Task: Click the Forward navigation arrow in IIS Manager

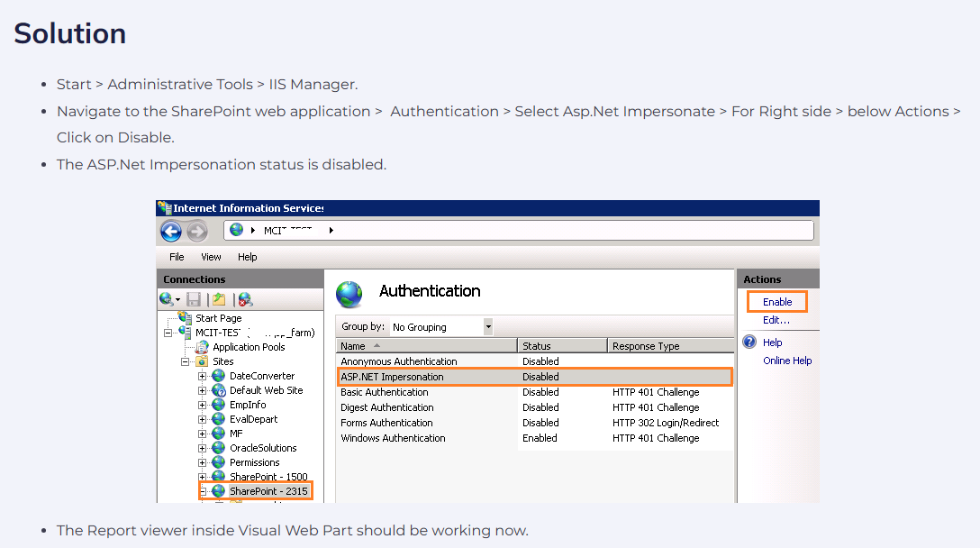Action: [x=197, y=232]
